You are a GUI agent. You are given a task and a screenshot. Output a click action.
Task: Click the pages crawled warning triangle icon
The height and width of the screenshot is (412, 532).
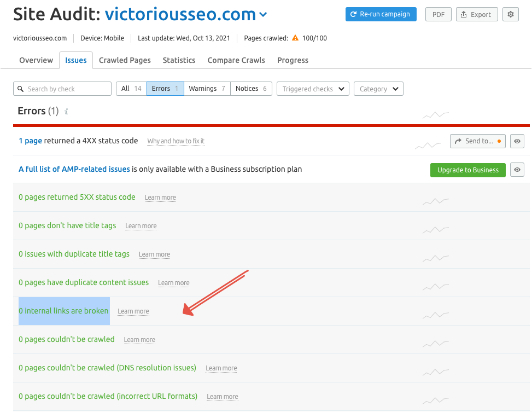pos(295,38)
